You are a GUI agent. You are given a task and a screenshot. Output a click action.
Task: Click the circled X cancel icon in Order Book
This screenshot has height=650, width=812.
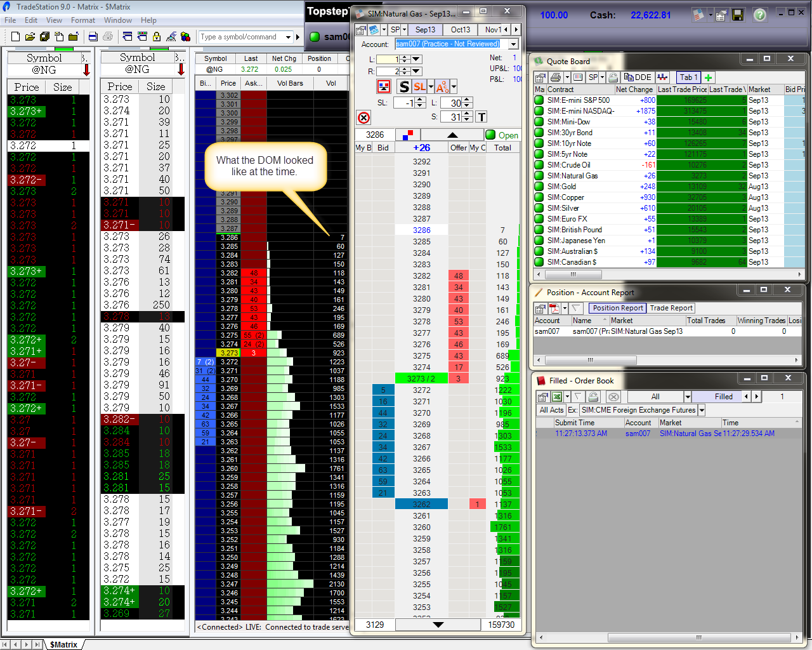(x=613, y=397)
